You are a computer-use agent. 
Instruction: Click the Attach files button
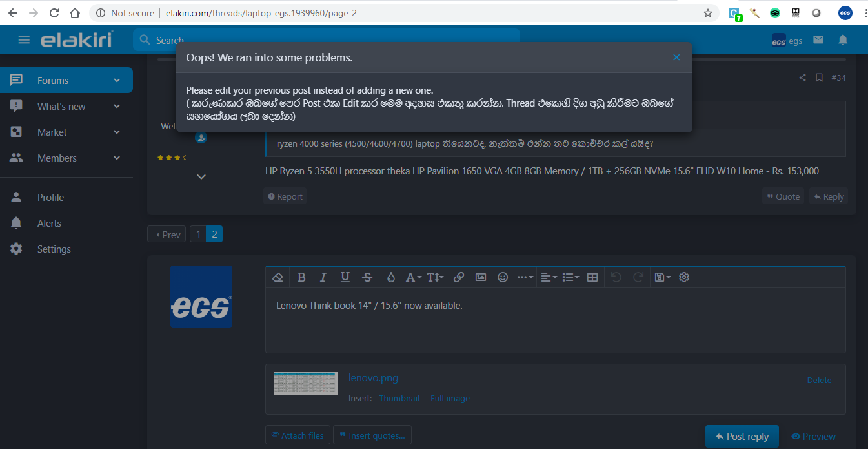click(x=298, y=435)
